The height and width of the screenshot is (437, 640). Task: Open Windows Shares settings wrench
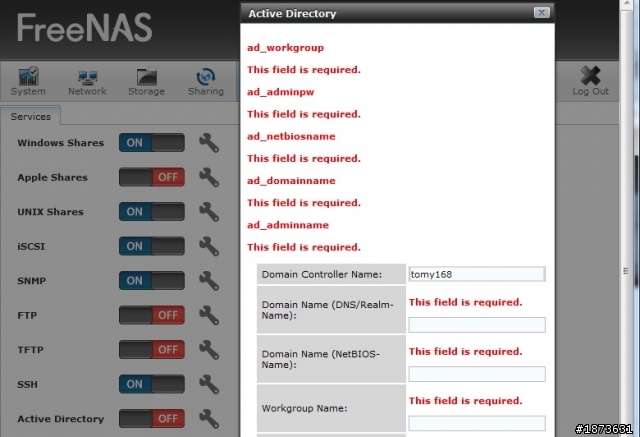point(209,143)
